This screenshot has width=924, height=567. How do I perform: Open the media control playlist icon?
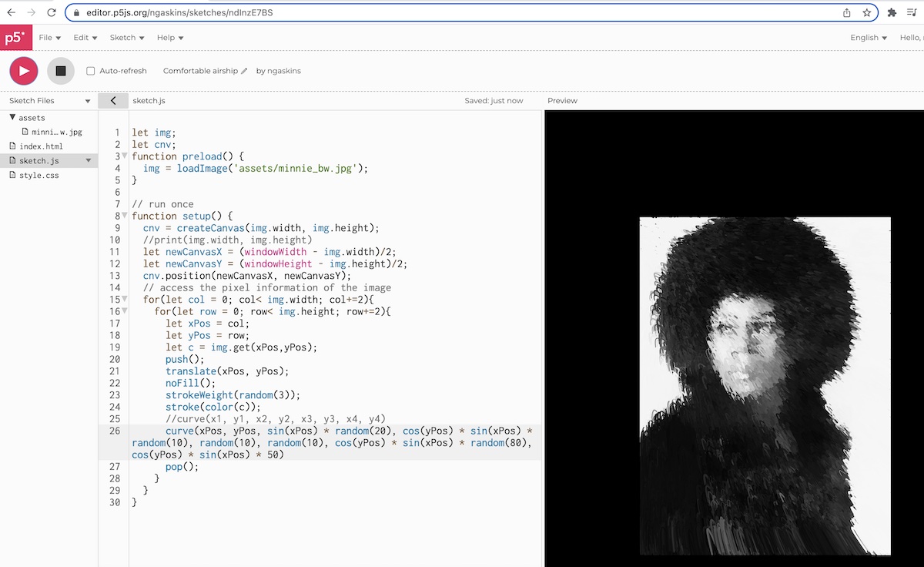[912, 12]
